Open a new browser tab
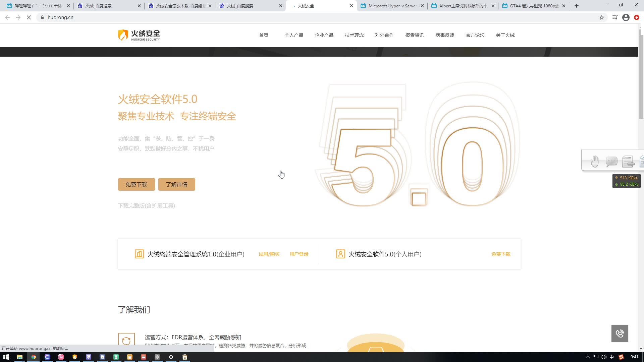 click(x=577, y=6)
